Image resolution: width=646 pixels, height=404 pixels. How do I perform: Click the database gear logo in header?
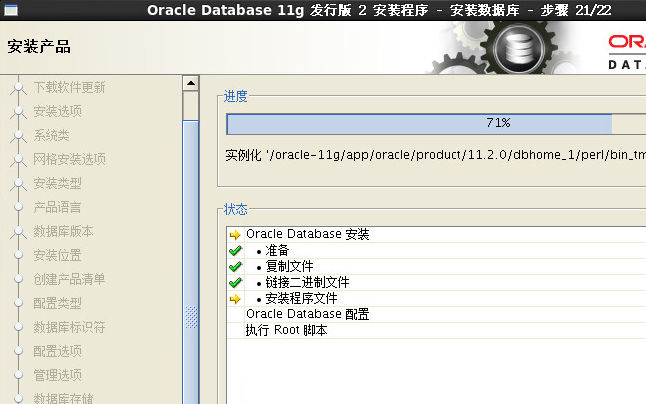518,48
